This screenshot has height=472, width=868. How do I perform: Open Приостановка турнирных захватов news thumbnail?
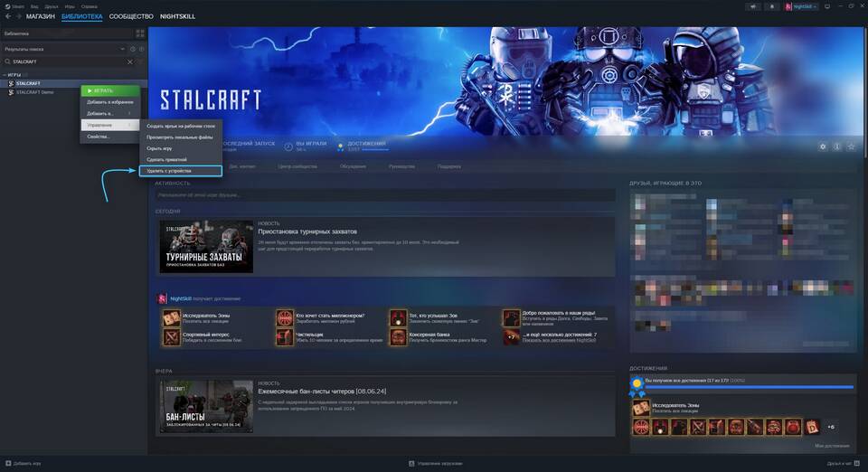206,247
